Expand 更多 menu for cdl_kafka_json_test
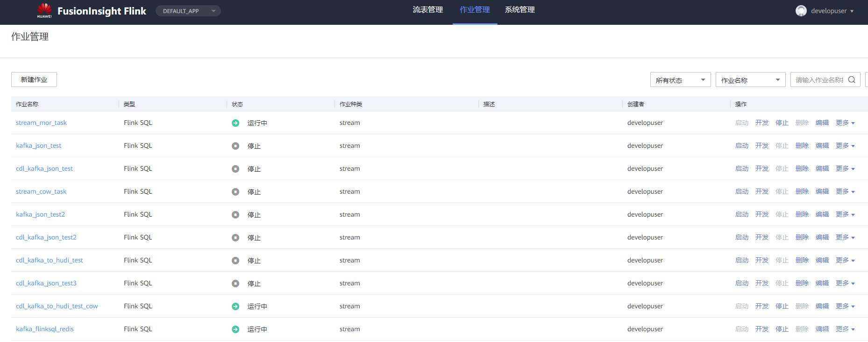The image size is (868, 342). pyautogui.click(x=845, y=168)
